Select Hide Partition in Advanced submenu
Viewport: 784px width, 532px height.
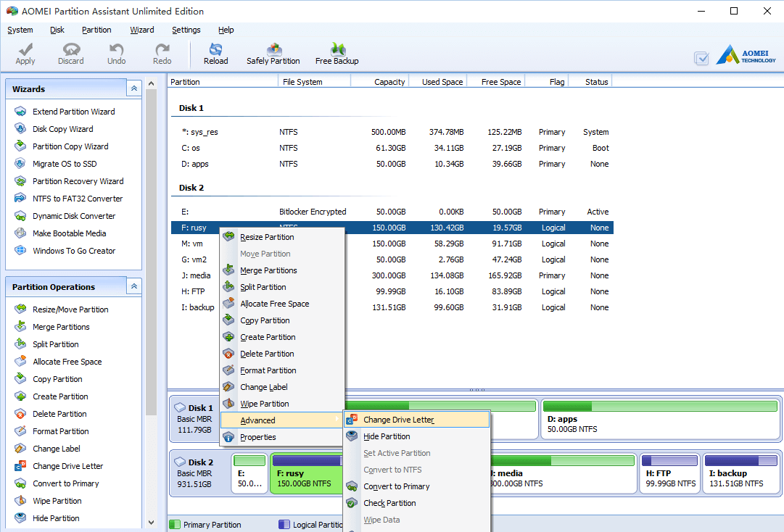coord(416,436)
